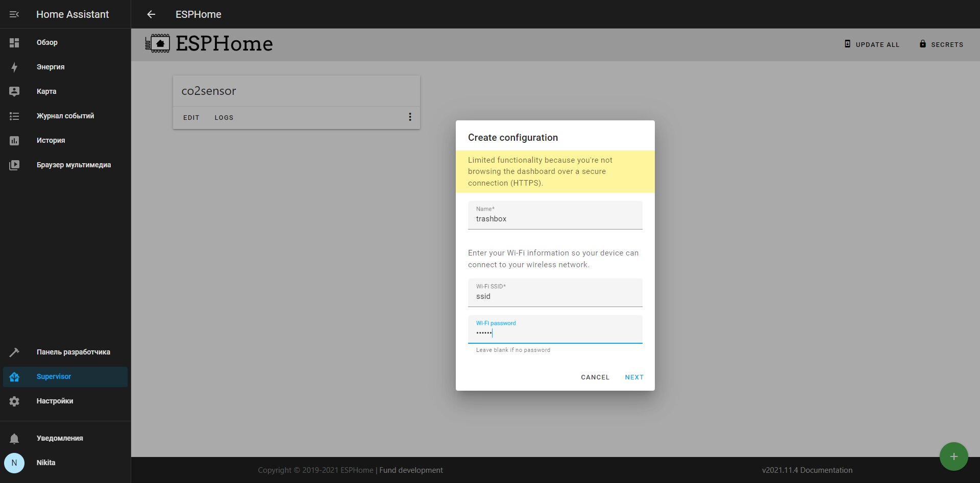Open Браузер мультимедиа media icon
The width and height of the screenshot is (980, 483).
(x=14, y=165)
